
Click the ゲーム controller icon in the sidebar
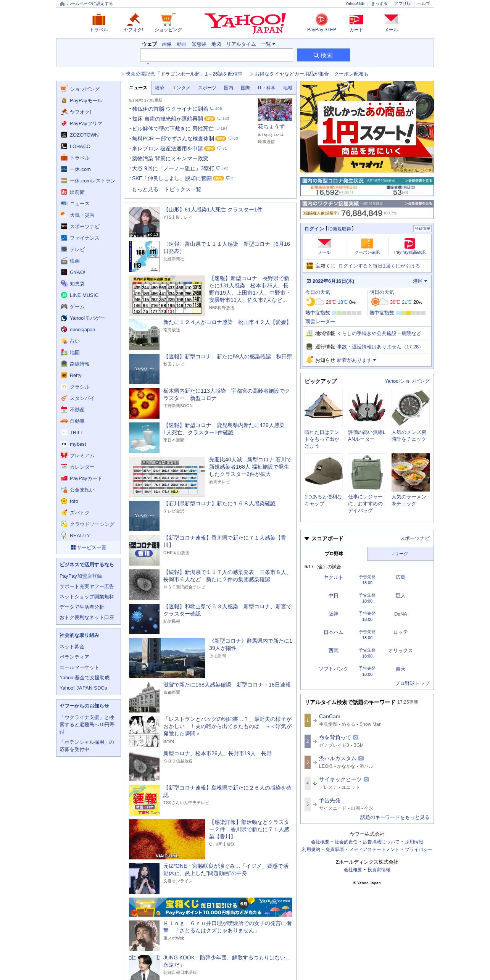point(64,307)
